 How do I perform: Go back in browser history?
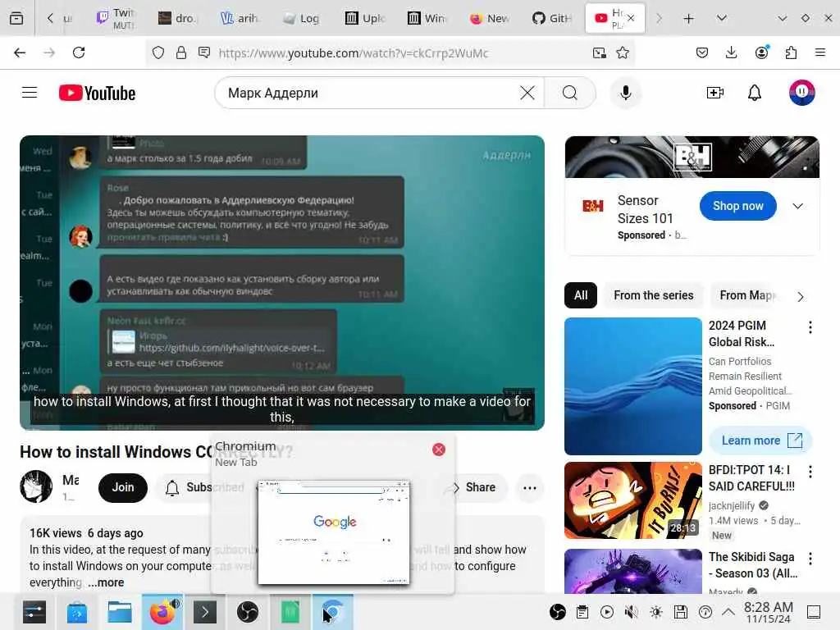tap(20, 52)
